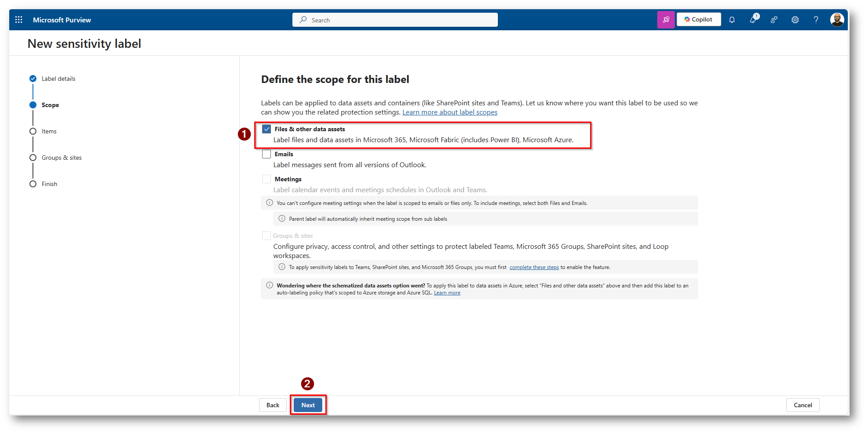This screenshot has width=868, height=434.
Task: Open the account profile picture
Action: (x=837, y=20)
